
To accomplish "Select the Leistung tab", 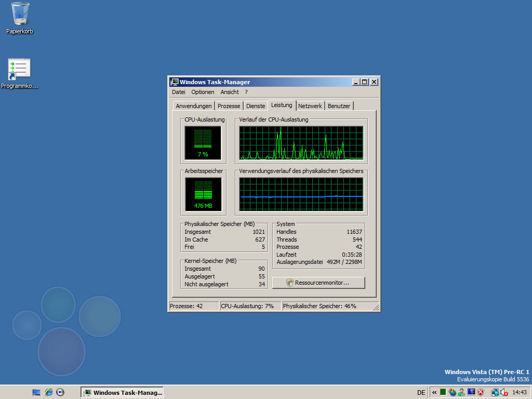I will tap(282, 105).
